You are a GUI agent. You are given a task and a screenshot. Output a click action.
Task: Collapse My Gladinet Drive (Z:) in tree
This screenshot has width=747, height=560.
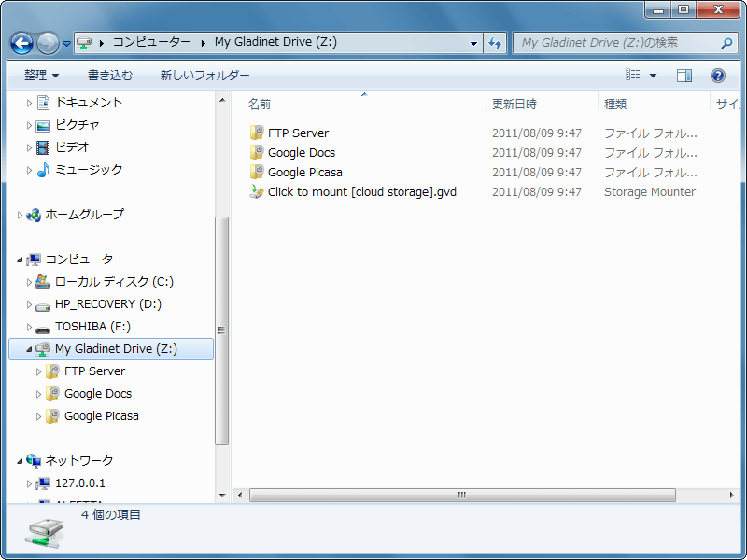[x=29, y=349]
